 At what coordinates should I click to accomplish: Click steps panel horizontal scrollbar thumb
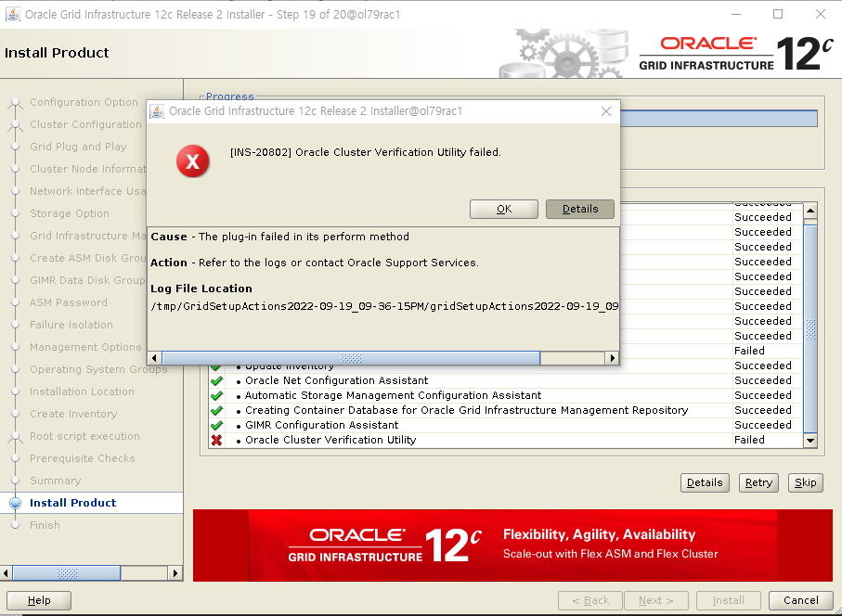(67, 573)
